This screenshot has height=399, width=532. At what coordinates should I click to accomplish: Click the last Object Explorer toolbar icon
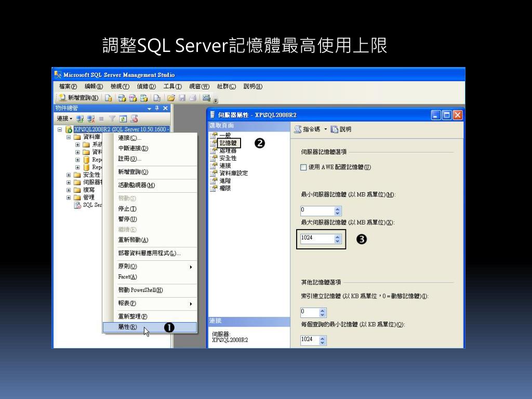[134, 118]
